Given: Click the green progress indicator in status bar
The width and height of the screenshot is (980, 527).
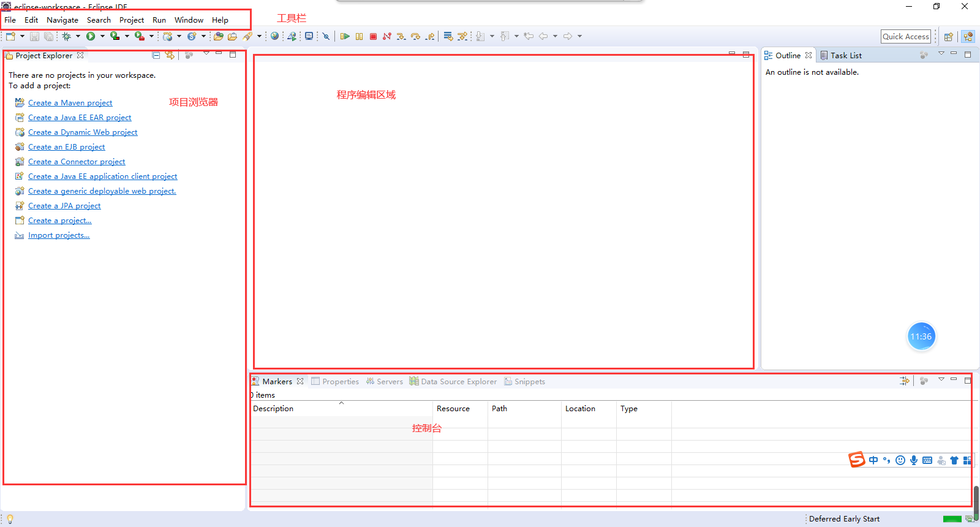Looking at the screenshot, I should click(952, 519).
